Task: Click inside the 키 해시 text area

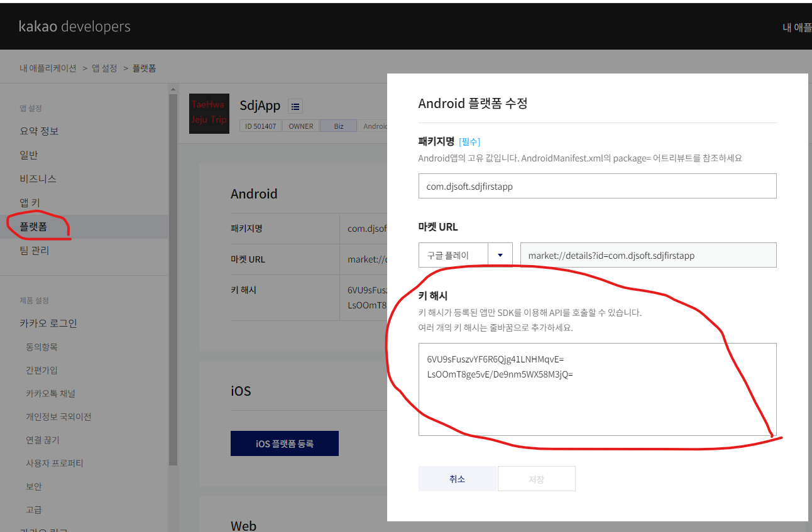Action: (598, 389)
